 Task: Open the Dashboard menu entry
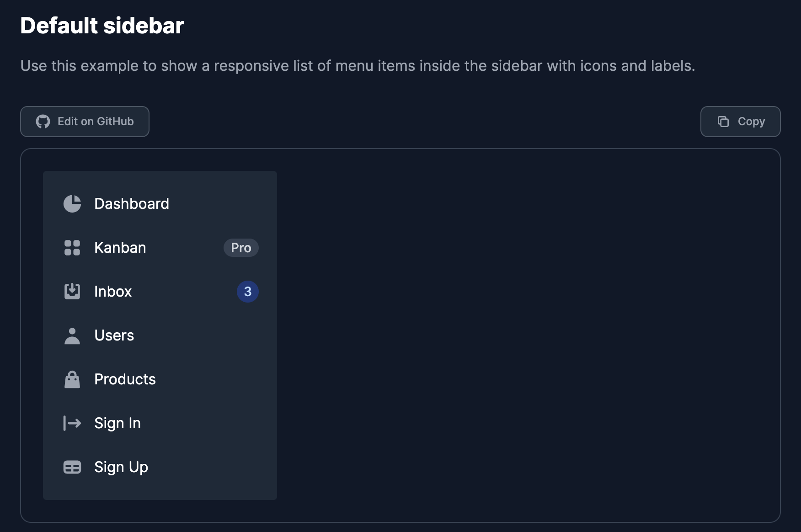131,204
